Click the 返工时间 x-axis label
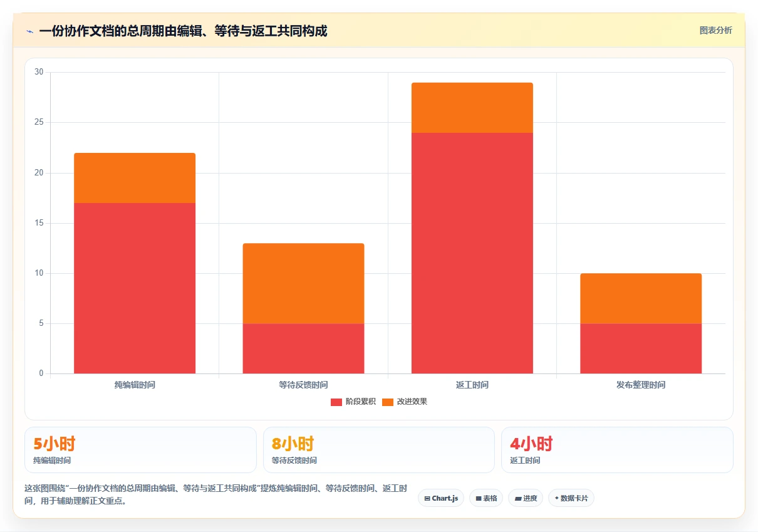Viewport: 758px width, 532px height. pyautogui.click(x=472, y=385)
